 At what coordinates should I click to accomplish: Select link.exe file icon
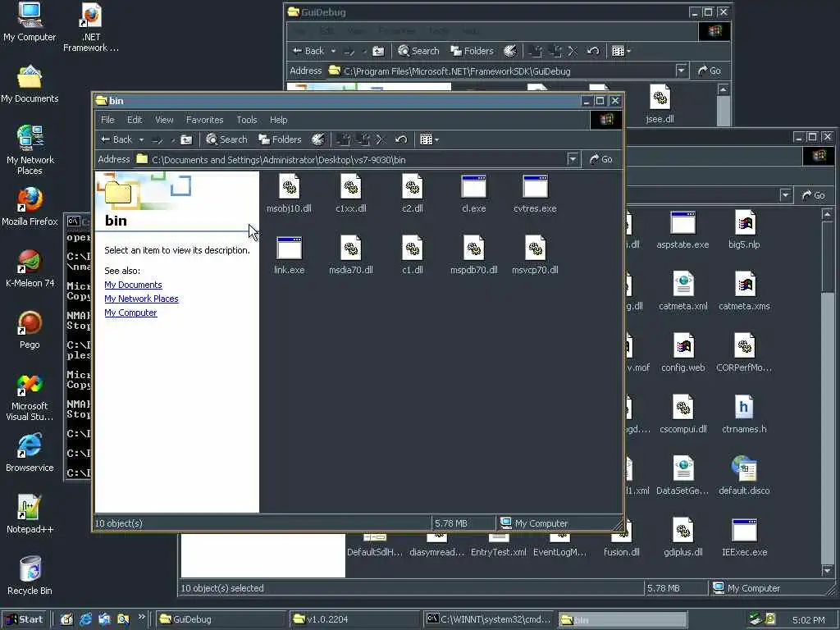click(x=290, y=249)
